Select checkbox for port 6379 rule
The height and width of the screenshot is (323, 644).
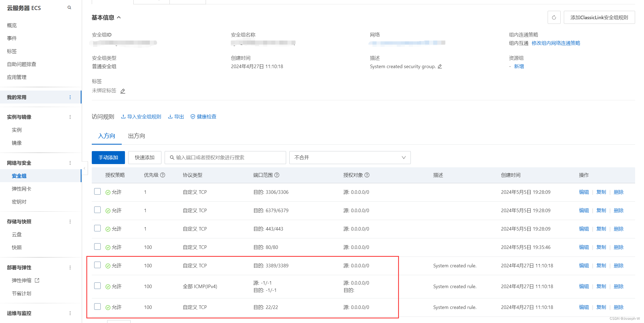click(97, 210)
